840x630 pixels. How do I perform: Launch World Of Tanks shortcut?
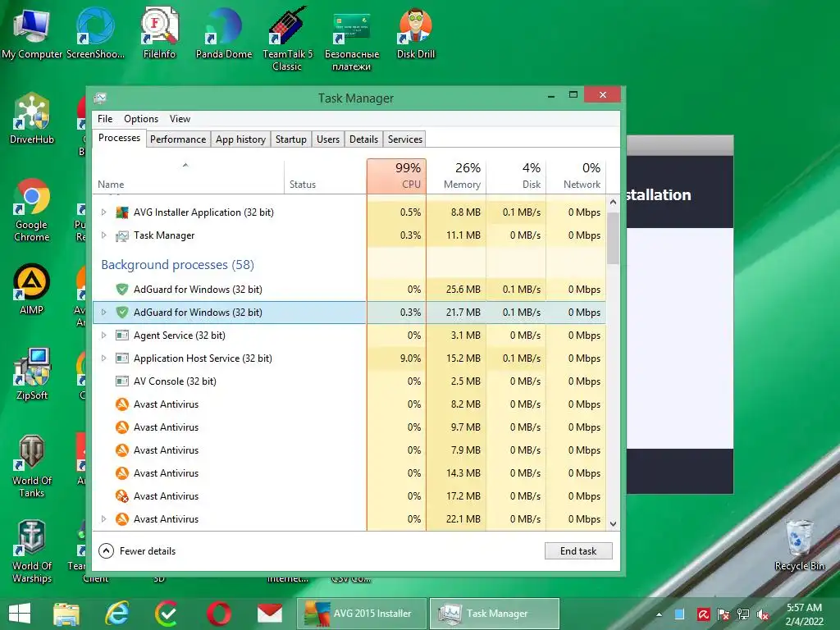[x=32, y=466]
